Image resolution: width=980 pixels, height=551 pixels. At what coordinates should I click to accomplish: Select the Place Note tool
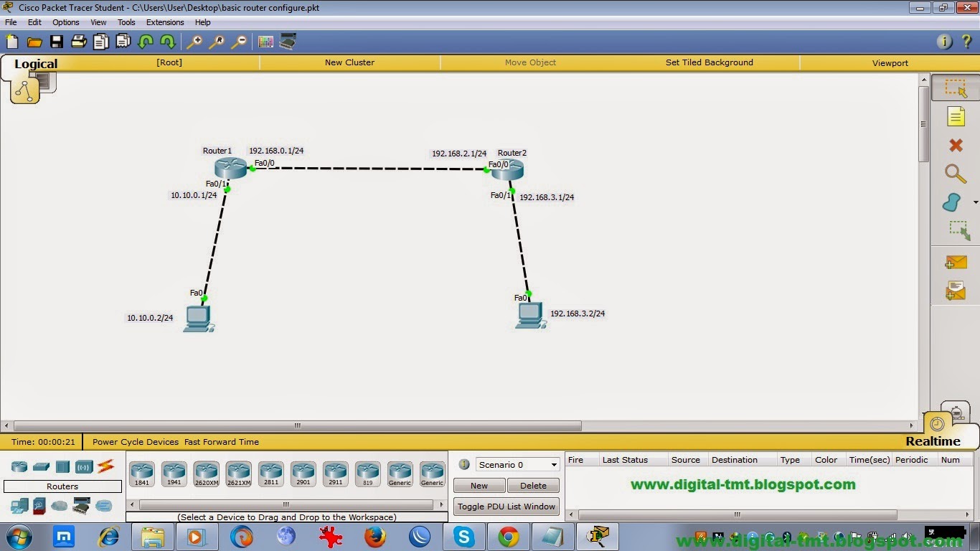point(956,116)
